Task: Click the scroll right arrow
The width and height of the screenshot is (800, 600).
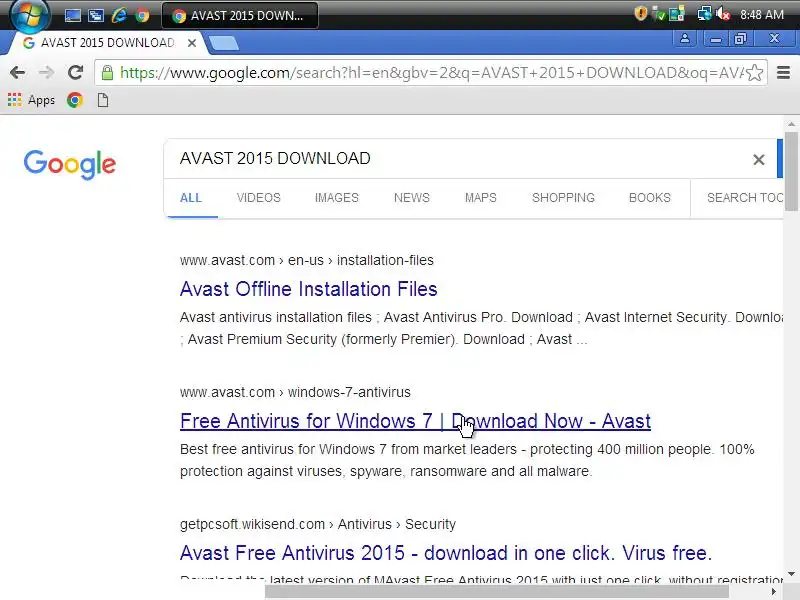Action: (x=773, y=592)
